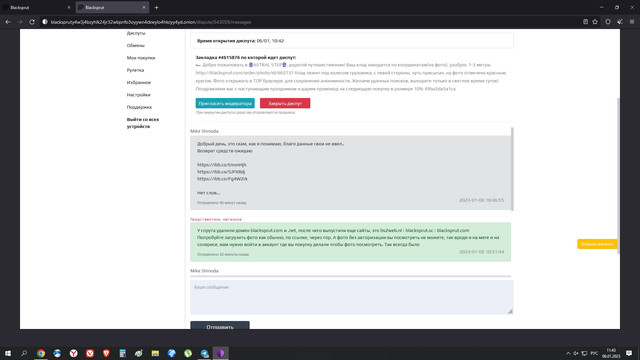Screen dimensions: 640x360
Task: Click the message box inner scrollbar
Action: pos(512,169)
